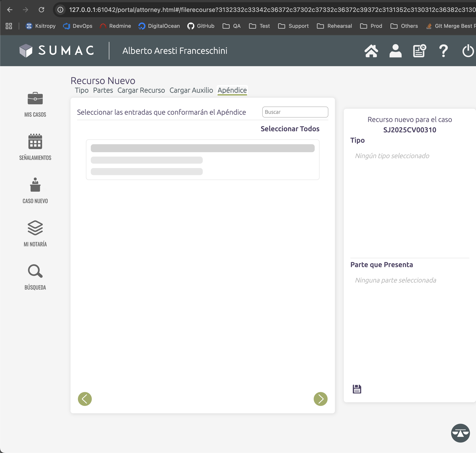Open Mi Notaría layers icon
Image resolution: width=476 pixels, height=453 pixels.
pos(35,228)
